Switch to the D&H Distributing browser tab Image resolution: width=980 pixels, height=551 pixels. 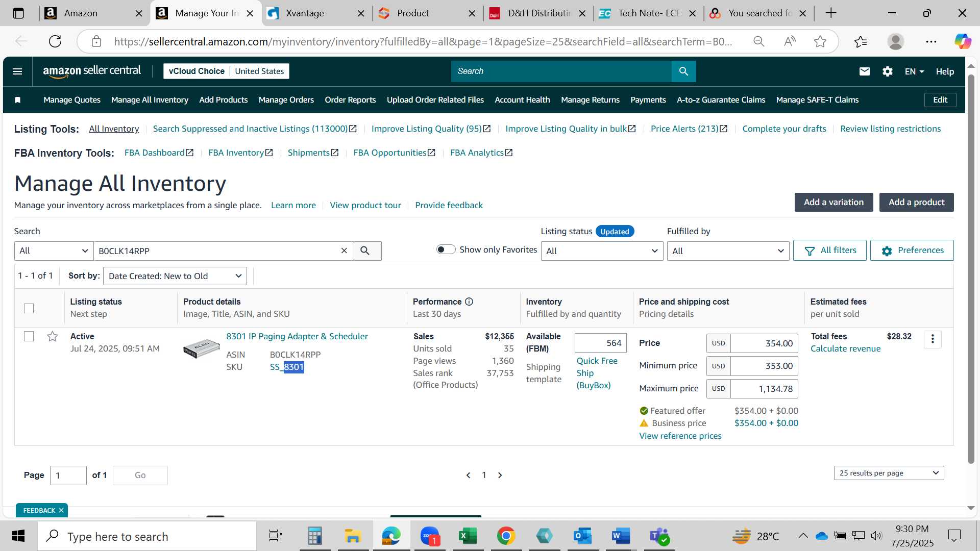click(x=538, y=13)
